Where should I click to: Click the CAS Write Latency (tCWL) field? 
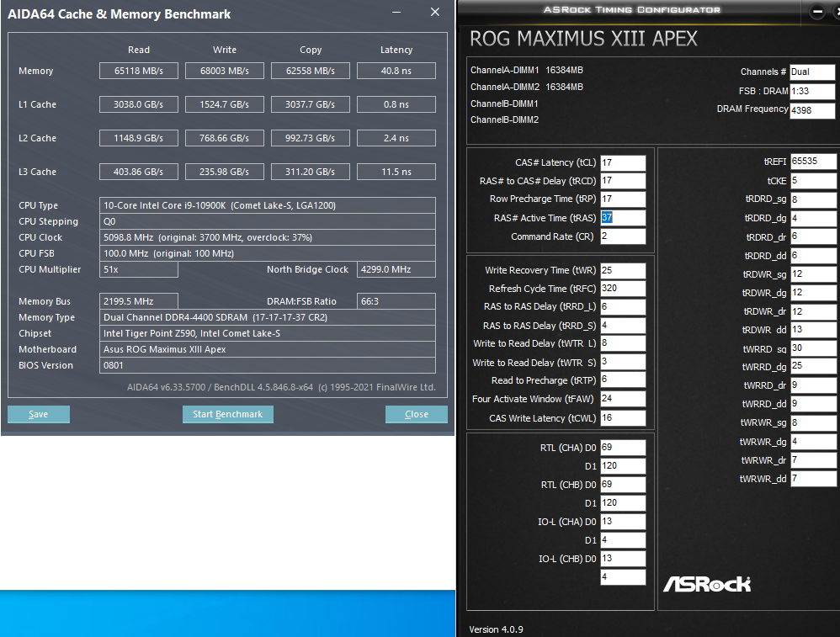(623, 418)
